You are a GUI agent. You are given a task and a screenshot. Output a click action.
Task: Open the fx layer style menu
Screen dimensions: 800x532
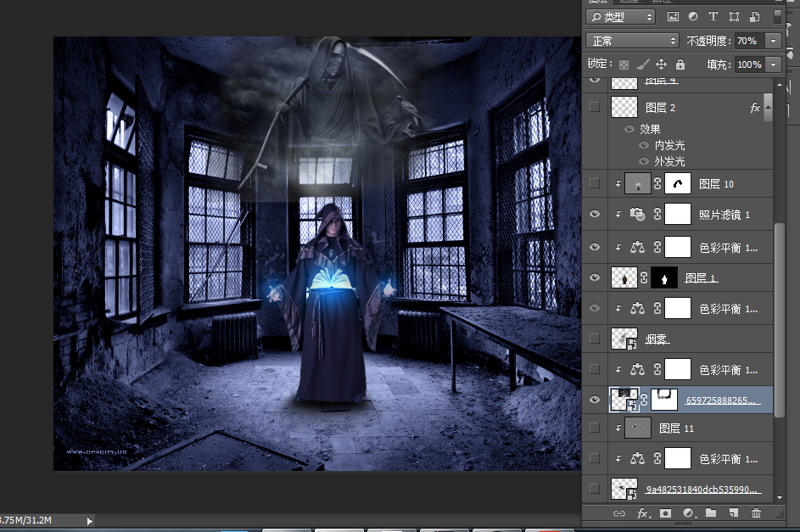tap(643, 513)
